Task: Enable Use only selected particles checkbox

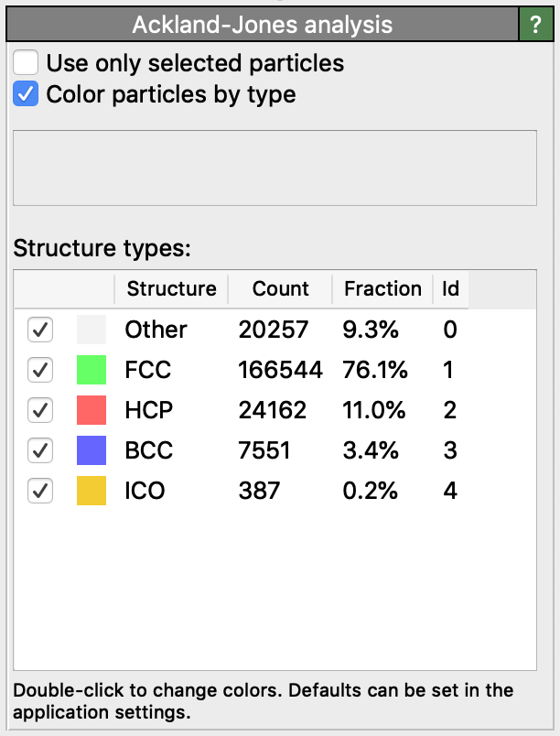Action: tap(27, 63)
